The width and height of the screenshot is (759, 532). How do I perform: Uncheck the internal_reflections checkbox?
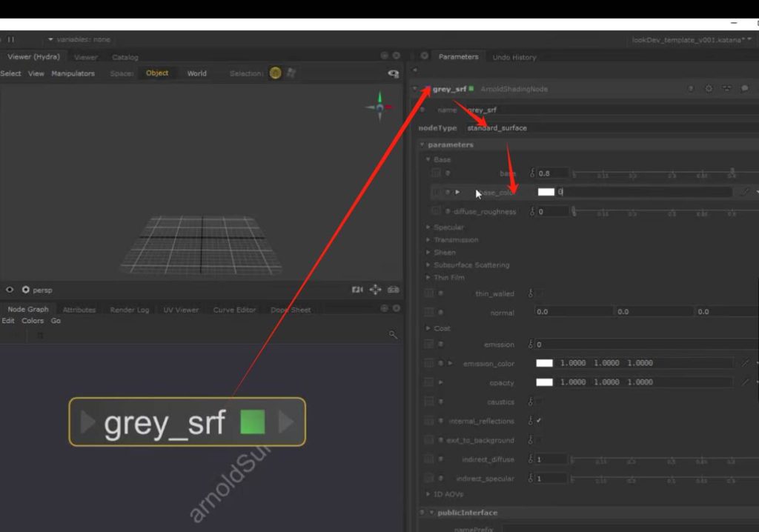pos(539,421)
